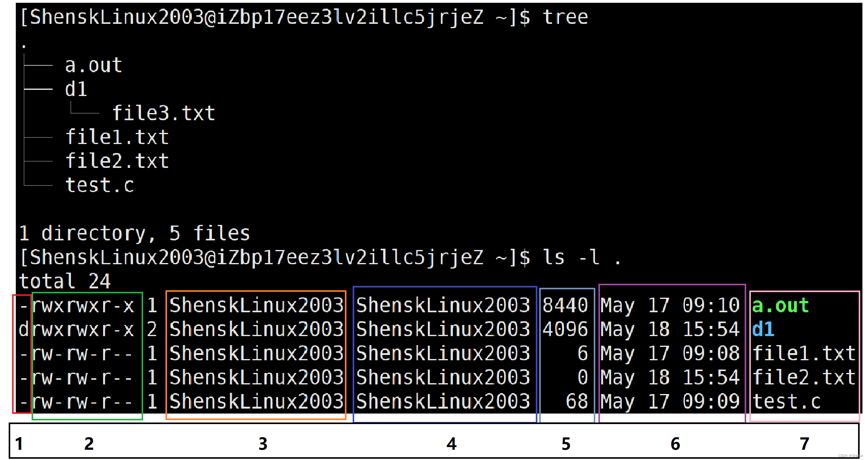868x460 pixels.
Task: Click permissions of file1.txt row
Action: pos(77,353)
